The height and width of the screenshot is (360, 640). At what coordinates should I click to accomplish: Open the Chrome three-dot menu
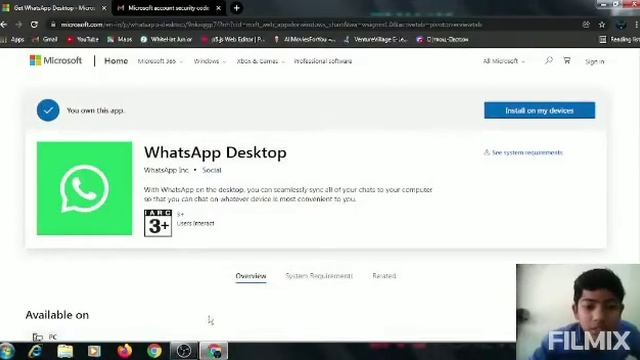pos(636,24)
